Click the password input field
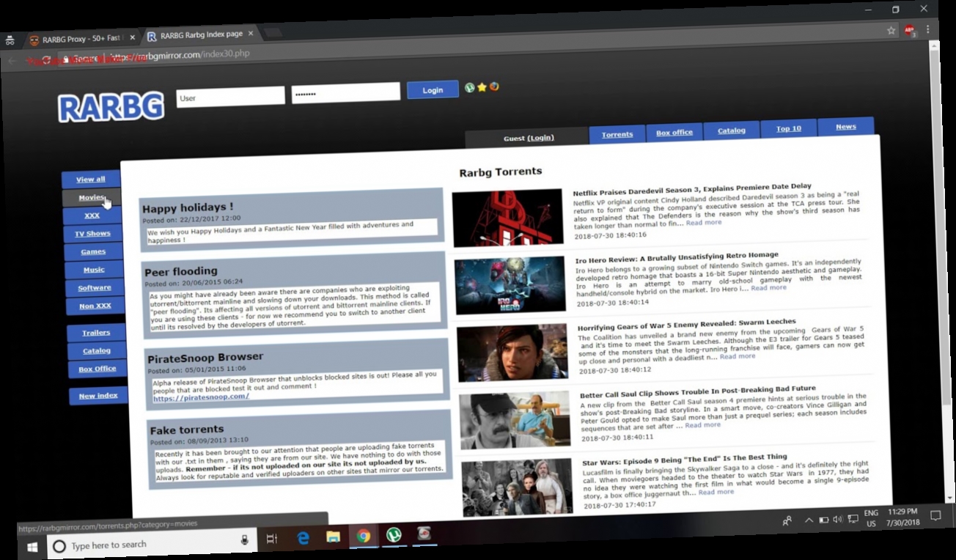 pyautogui.click(x=345, y=93)
